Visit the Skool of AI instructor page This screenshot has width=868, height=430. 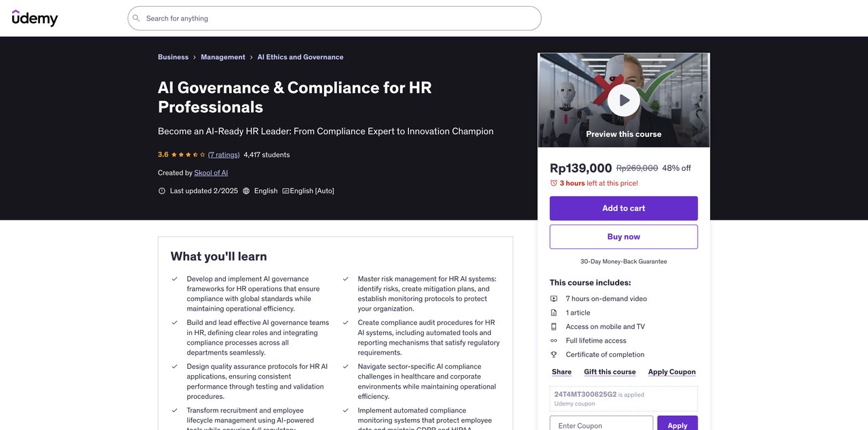[211, 173]
